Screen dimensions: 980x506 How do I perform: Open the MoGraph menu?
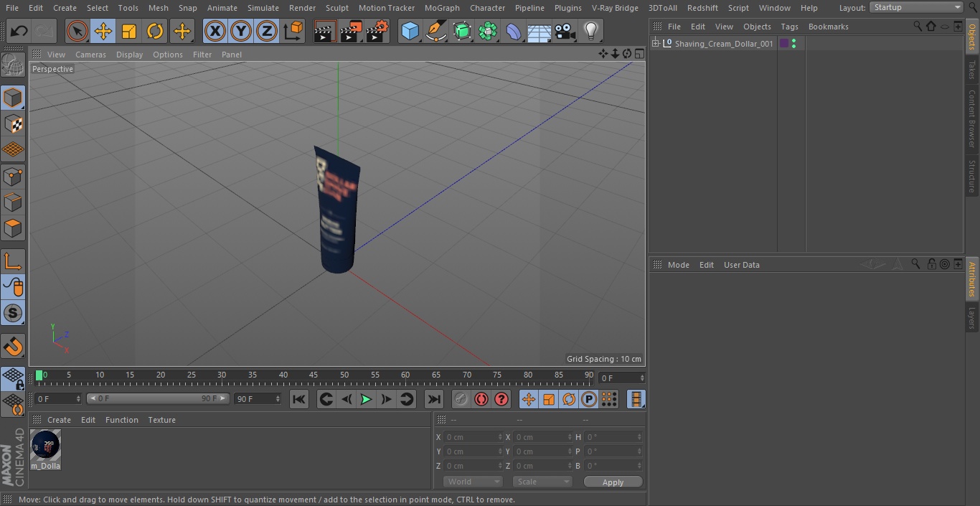(x=442, y=8)
